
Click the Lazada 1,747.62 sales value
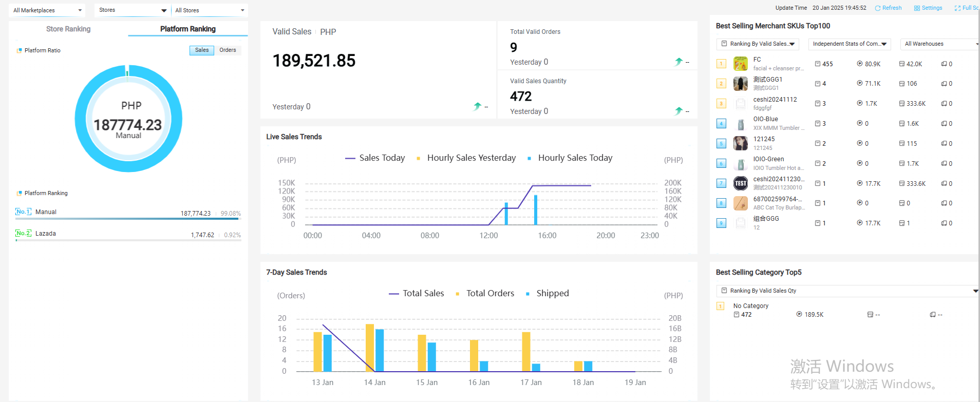point(202,235)
